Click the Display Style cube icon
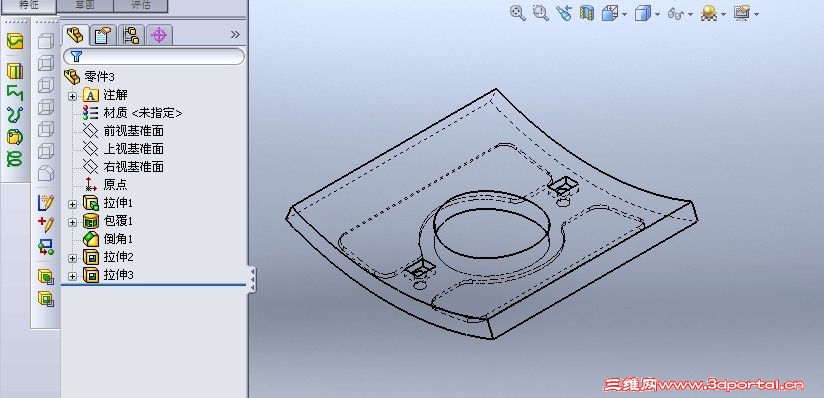824x398 pixels. tap(643, 13)
